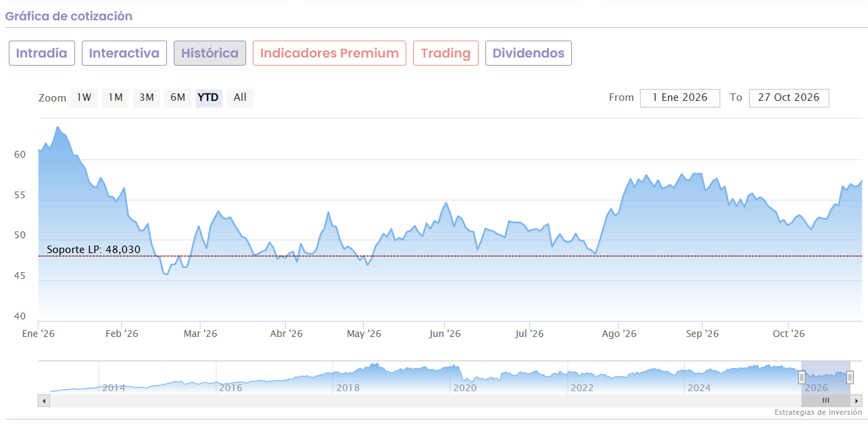Open the Intradía chart tab
The height and width of the screenshot is (427, 868).
tap(41, 53)
